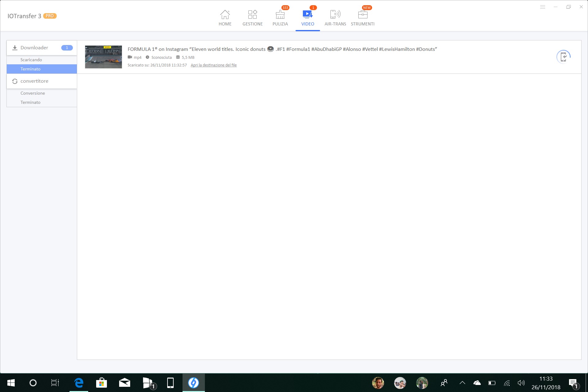The width and height of the screenshot is (588, 392).
Task: Click the transfer-to-device phone icon
Action: (563, 57)
